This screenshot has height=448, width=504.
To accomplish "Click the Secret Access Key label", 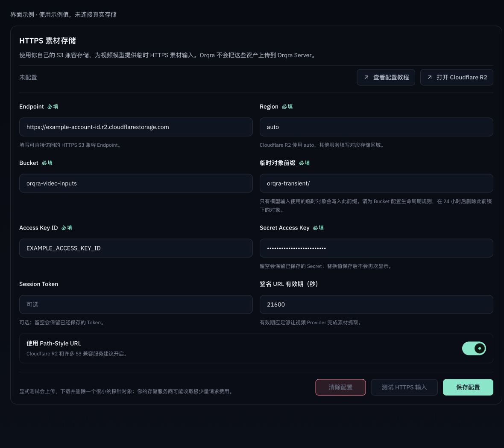I will coord(284,228).
